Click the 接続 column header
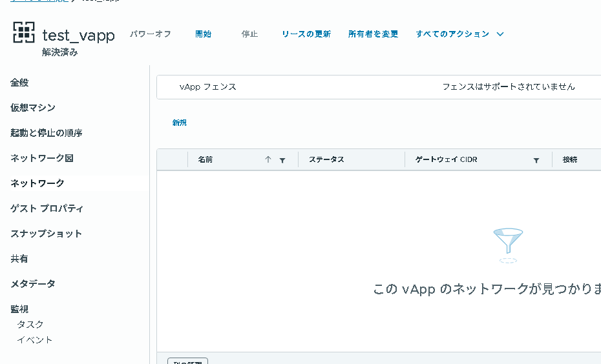 [x=570, y=159]
